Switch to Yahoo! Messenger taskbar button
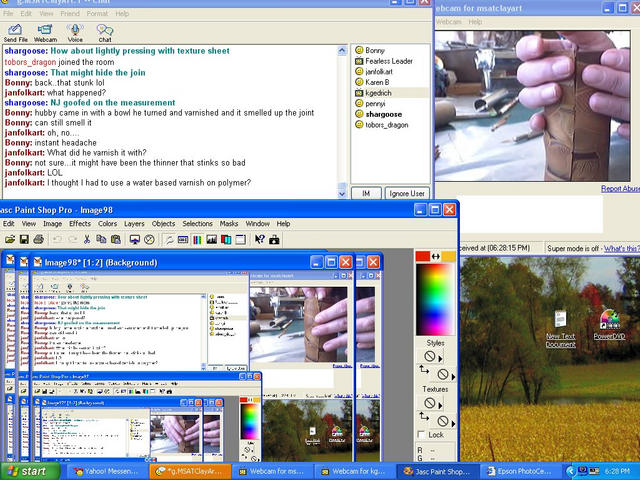This screenshot has height=480, width=640. [106, 471]
